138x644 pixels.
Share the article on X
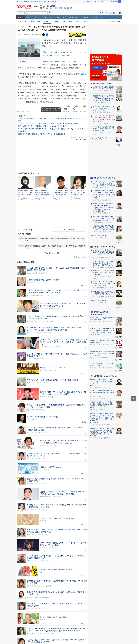[x=43, y=35]
